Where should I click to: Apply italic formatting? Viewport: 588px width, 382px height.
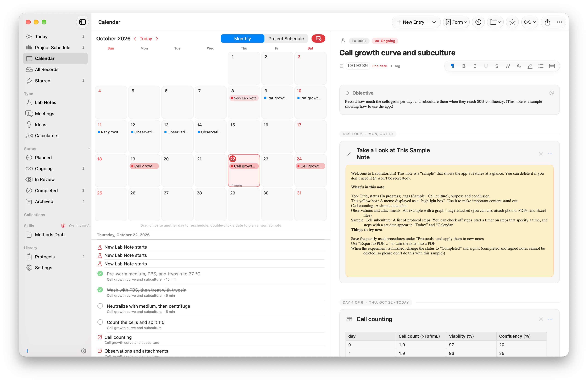coord(475,66)
